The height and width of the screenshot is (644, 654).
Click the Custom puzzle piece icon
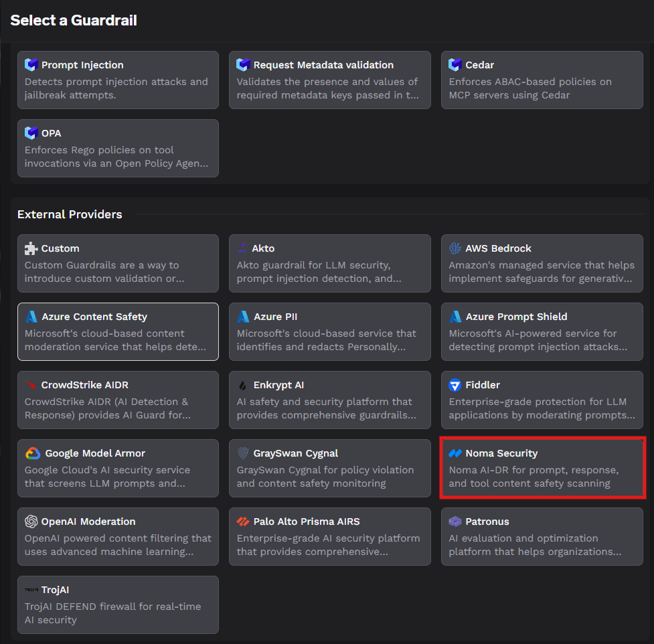(x=31, y=248)
